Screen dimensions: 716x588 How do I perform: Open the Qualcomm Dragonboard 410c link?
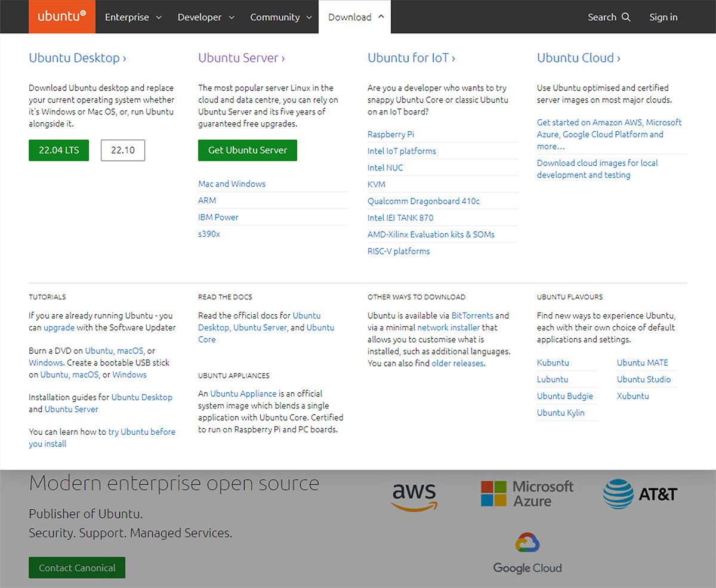tap(424, 201)
